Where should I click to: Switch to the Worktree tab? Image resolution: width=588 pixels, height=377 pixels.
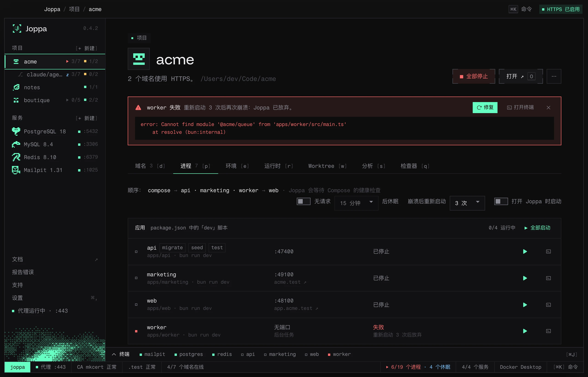(x=328, y=166)
